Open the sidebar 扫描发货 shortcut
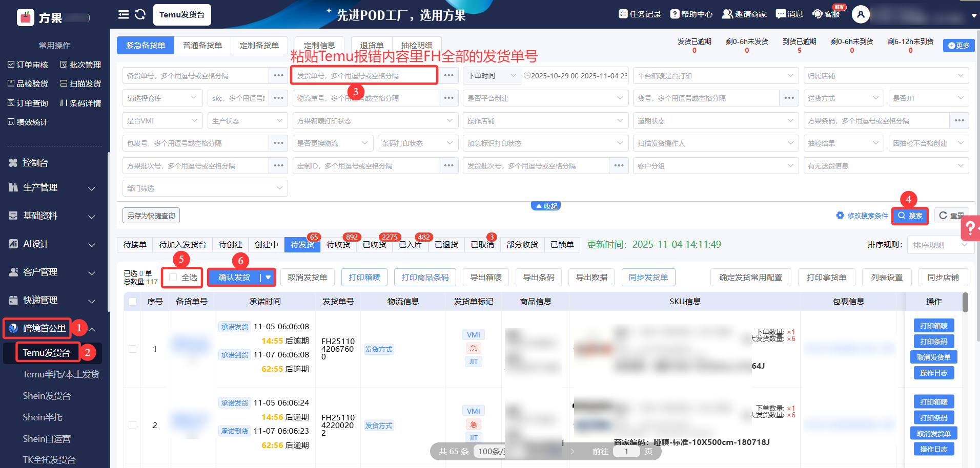The width and height of the screenshot is (980, 468). point(80,83)
